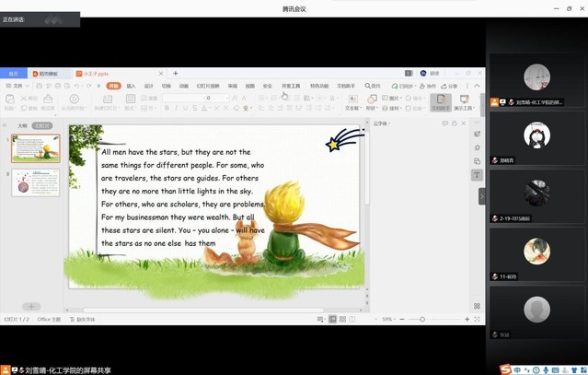588x375 pixels.
Task: Add a new tab with plus icon
Action: coord(176,73)
